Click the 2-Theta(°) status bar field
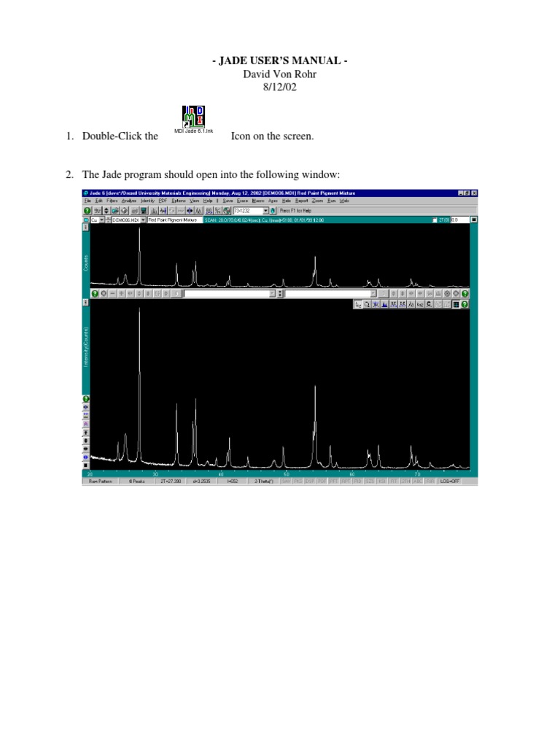The height and width of the screenshot is (747, 560). pyautogui.click(x=263, y=481)
